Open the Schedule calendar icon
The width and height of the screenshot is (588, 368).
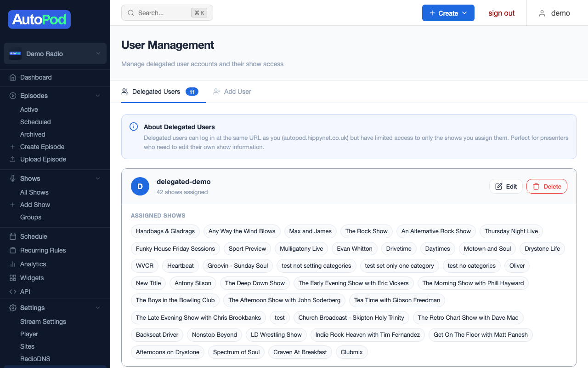tap(12, 236)
